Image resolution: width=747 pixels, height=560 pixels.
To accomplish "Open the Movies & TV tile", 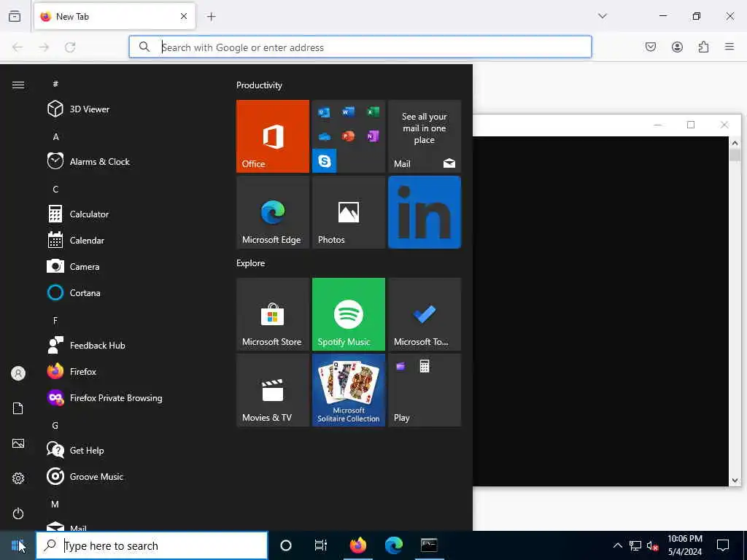I will coord(273,390).
